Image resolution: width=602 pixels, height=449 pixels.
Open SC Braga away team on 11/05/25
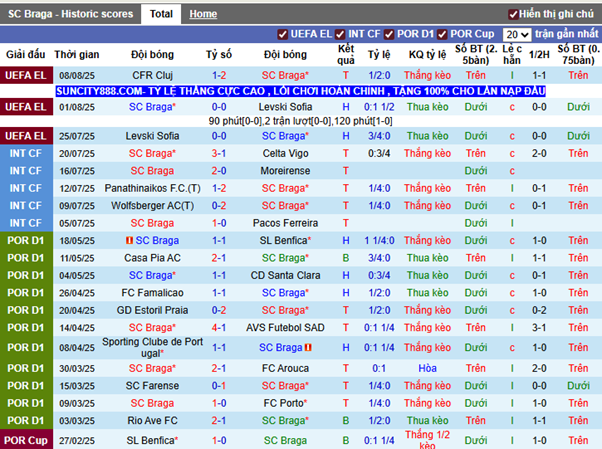(x=285, y=258)
